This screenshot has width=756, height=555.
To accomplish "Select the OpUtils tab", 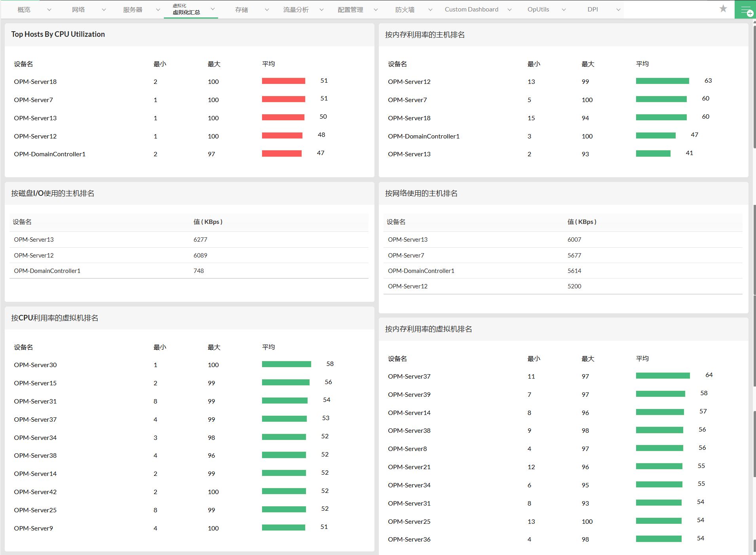I will tap(538, 9).
